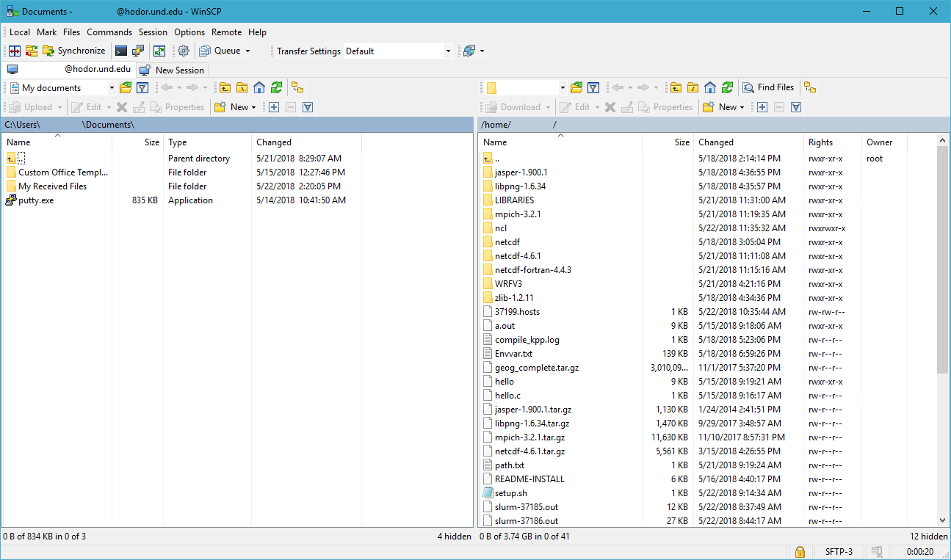The height and width of the screenshot is (560, 951).
Task: Click Compare Directories icon in main toolbar
Action: [14, 51]
